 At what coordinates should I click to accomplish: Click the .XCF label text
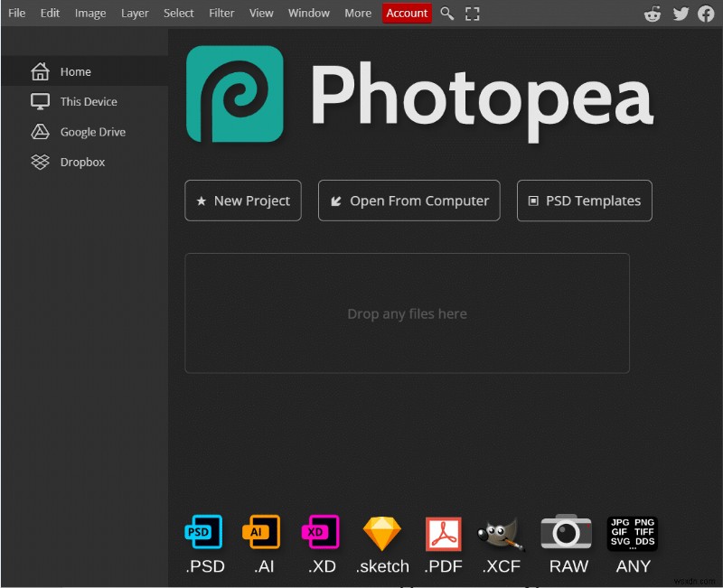click(502, 566)
